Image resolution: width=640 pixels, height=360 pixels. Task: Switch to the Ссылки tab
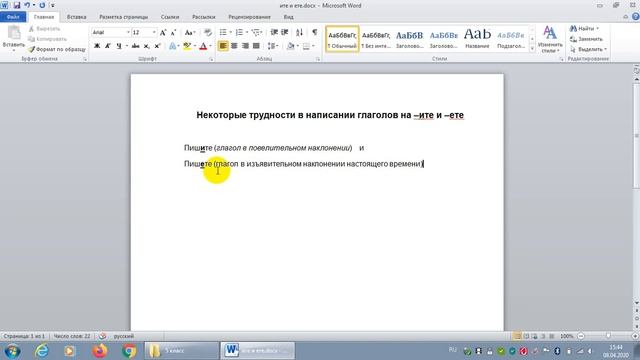[x=170, y=17]
